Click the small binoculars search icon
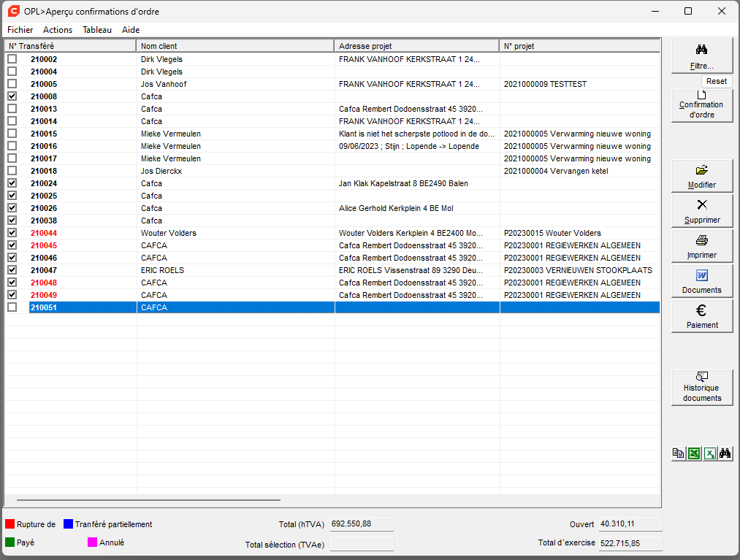The image size is (740, 560). [x=725, y=453]
